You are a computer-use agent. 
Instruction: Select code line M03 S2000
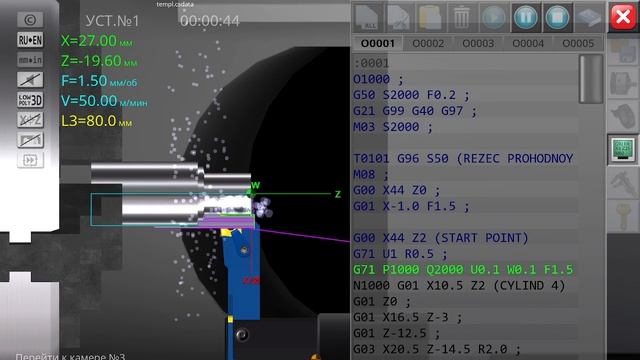click(x=393, y=127)
